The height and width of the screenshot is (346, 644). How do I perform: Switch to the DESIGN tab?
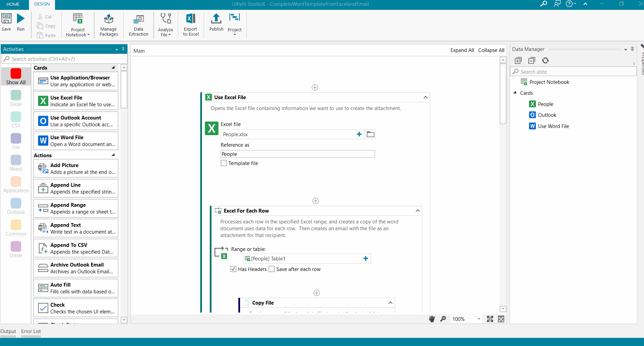[x=42, y=4]
